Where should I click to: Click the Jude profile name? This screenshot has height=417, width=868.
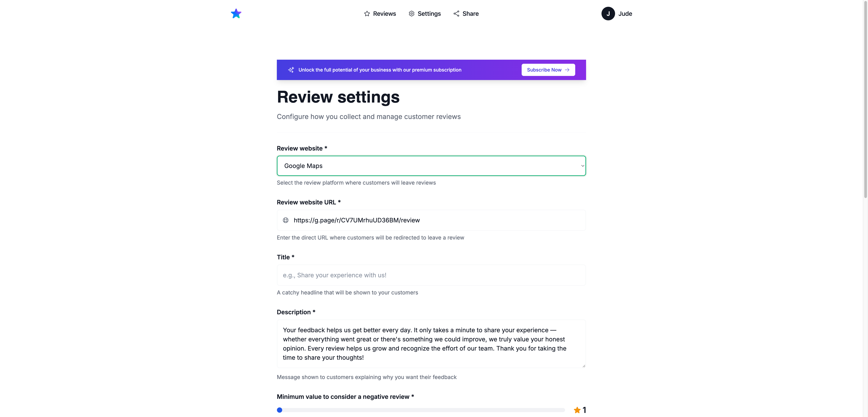point(625,13)
